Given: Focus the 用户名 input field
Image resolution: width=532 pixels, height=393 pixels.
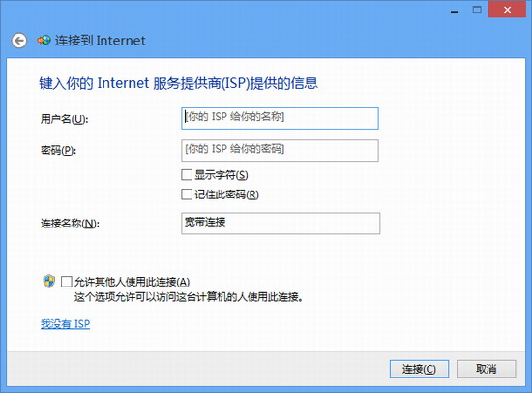Looking at the screenshot, I should 280,118.
